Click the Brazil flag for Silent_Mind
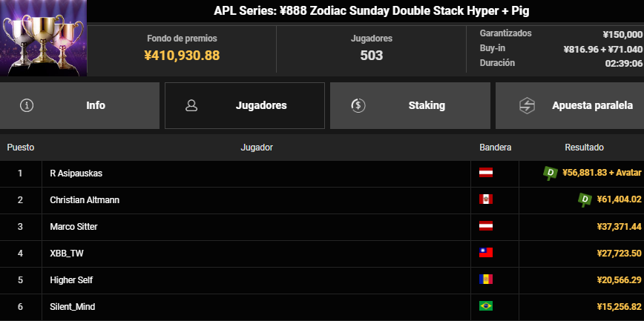 coord(486,306)
